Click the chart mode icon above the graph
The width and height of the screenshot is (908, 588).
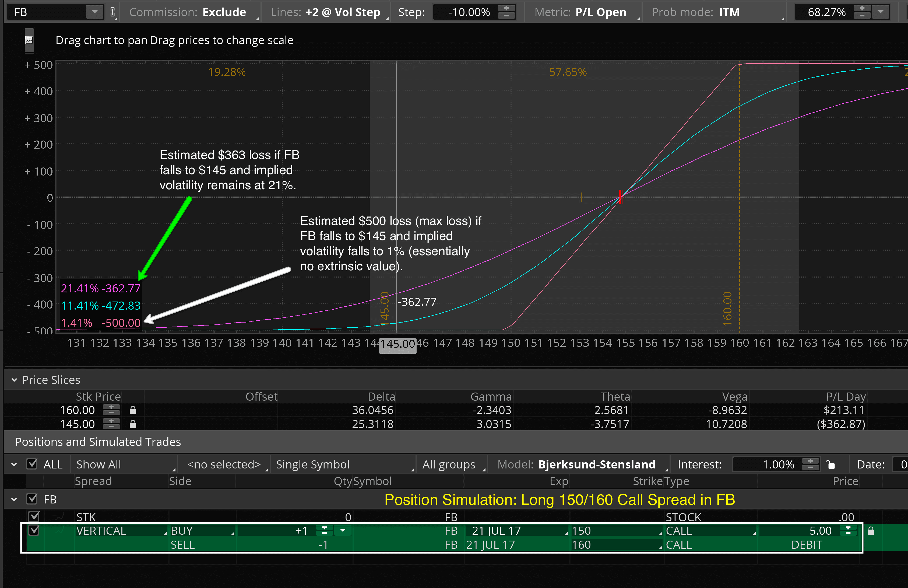(29, 40)
